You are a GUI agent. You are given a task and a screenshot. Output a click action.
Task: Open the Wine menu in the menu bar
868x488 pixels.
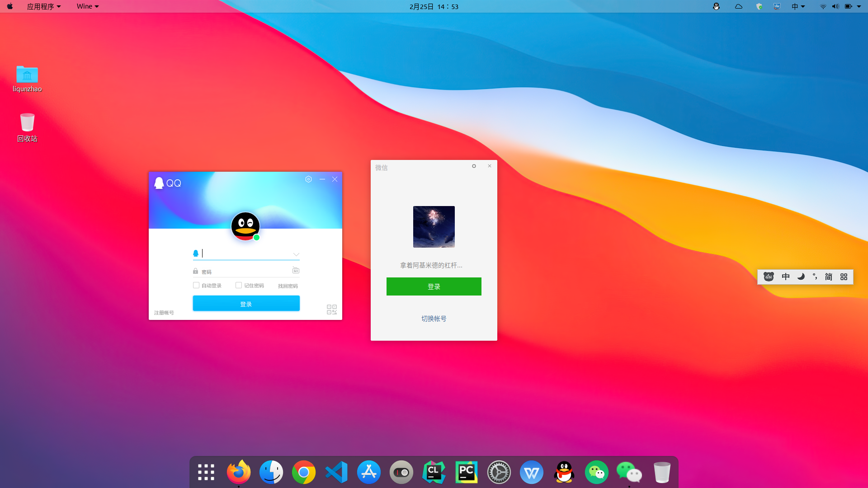pos(87,6)
